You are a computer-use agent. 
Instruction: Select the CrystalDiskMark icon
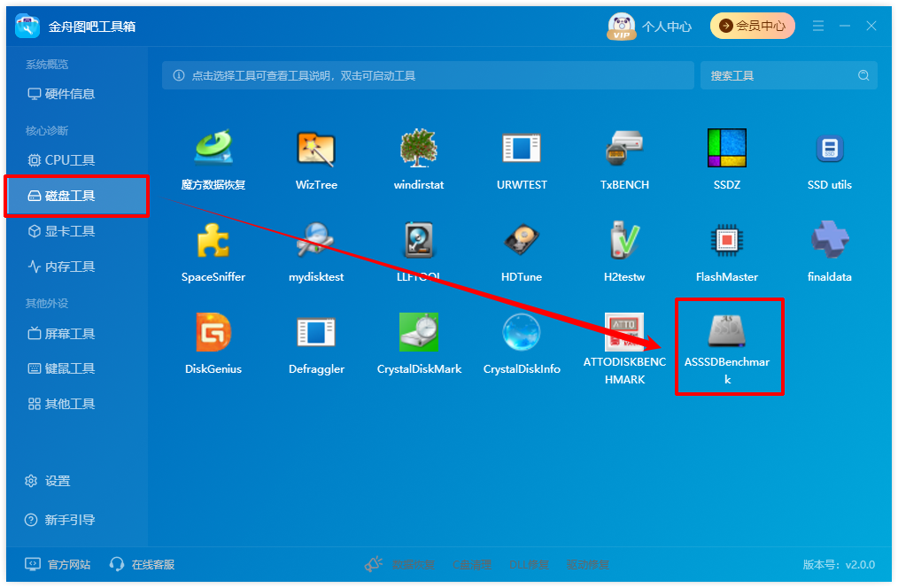(419, 332)
